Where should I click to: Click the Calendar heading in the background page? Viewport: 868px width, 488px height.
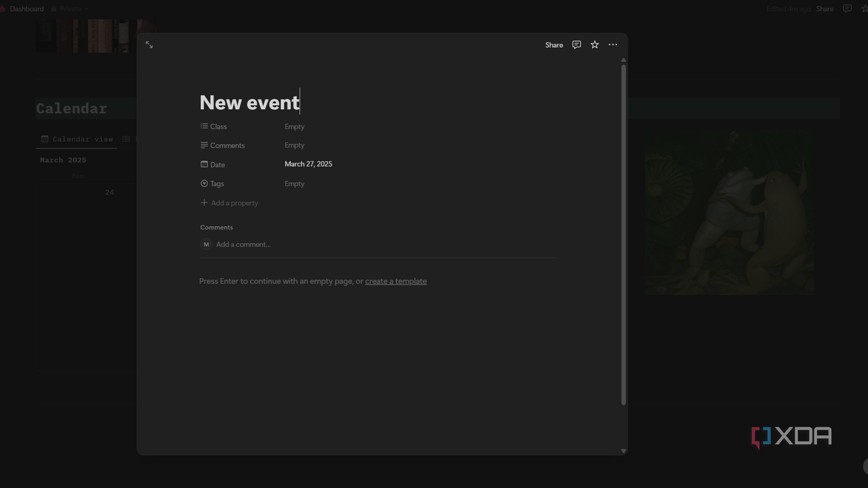coord(72,108)
